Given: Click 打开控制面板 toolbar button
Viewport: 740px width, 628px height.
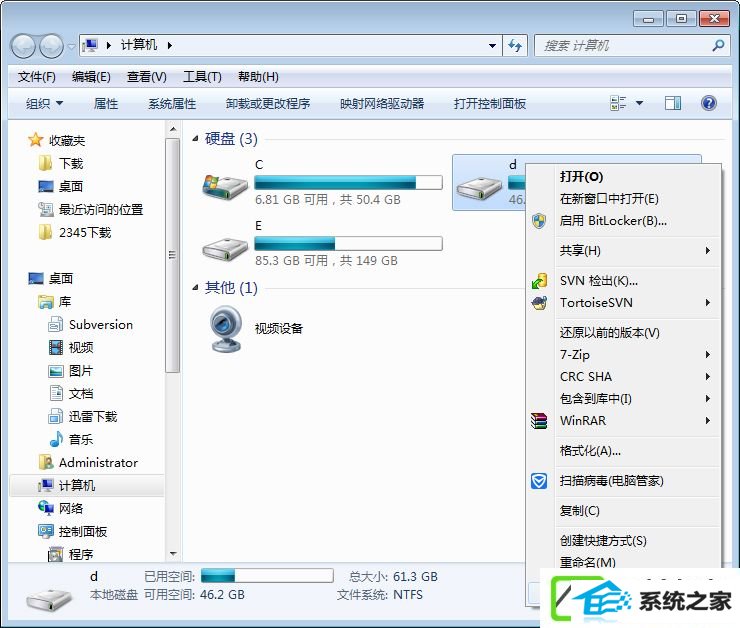Looking at the screenshot, I should [490, 103].
